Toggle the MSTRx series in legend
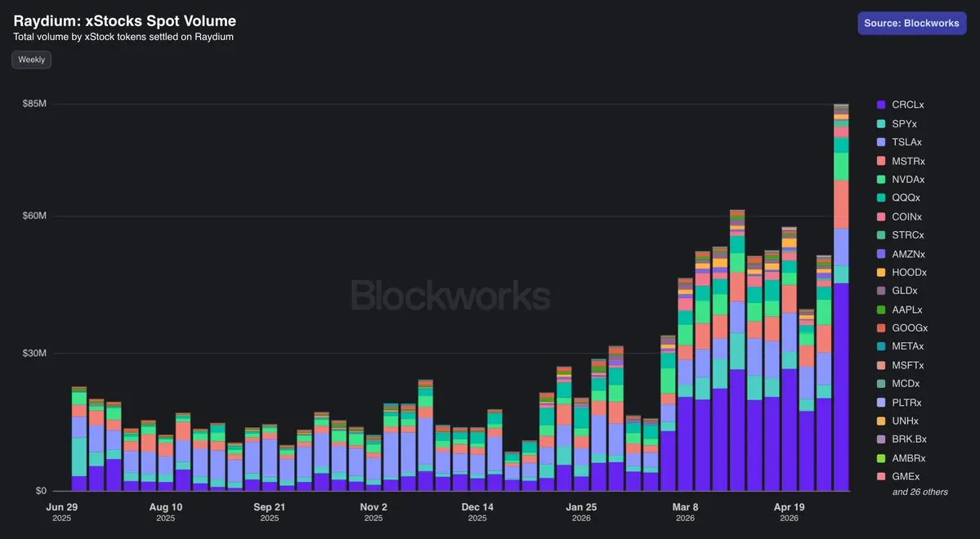This screenshot has width=980, height=539. pyautogui.click(x=901, y=161)
